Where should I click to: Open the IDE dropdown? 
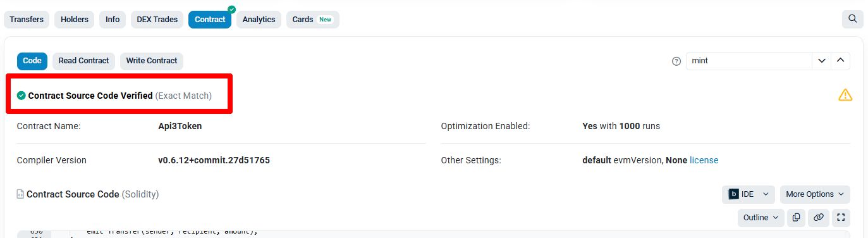749,194
